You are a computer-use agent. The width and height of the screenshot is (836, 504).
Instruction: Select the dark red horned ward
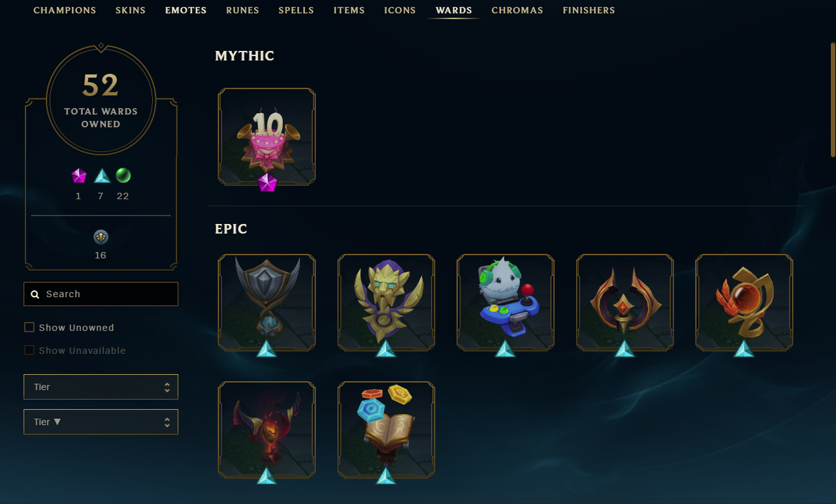[266, 430]
